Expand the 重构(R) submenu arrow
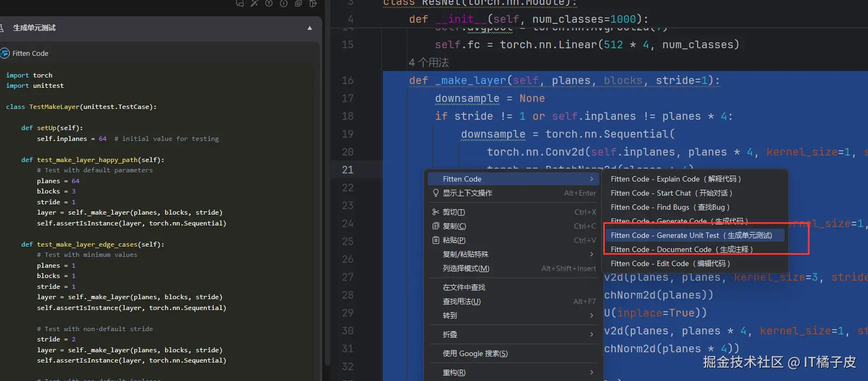The height and width of the screenshot is (381, 868). pos(591,372)
